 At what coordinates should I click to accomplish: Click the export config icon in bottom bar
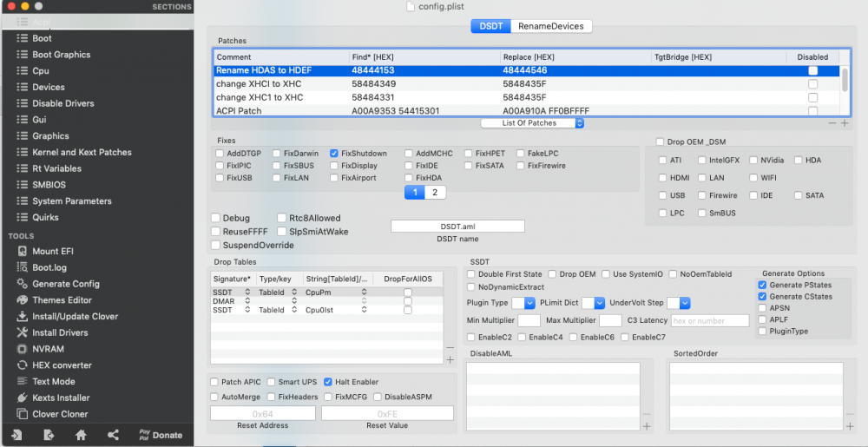[49, 435]
